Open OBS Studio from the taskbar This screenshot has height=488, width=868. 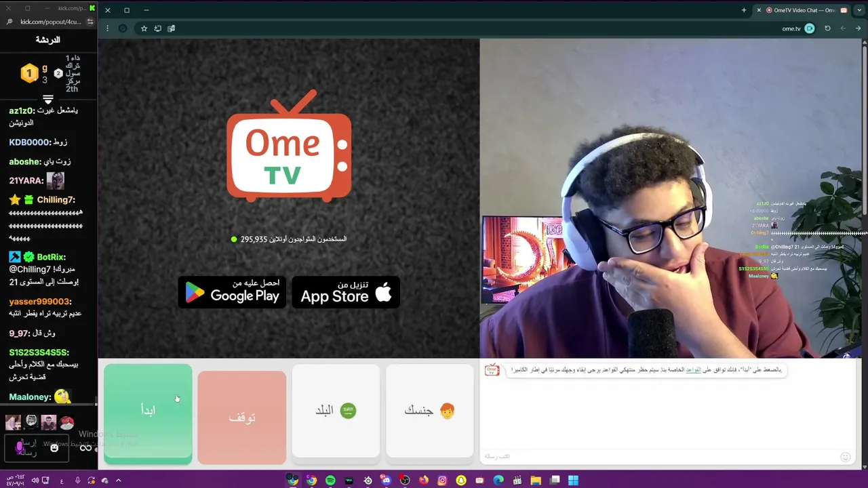click(405, 481)
